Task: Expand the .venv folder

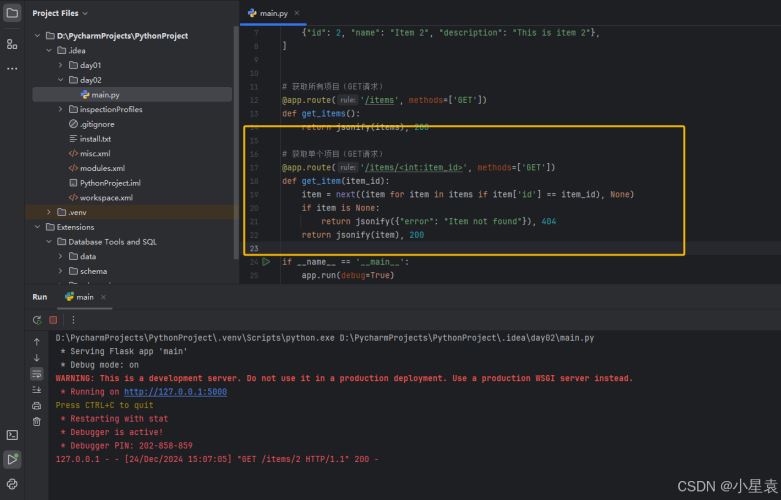Action: click(x=49, y=212)
